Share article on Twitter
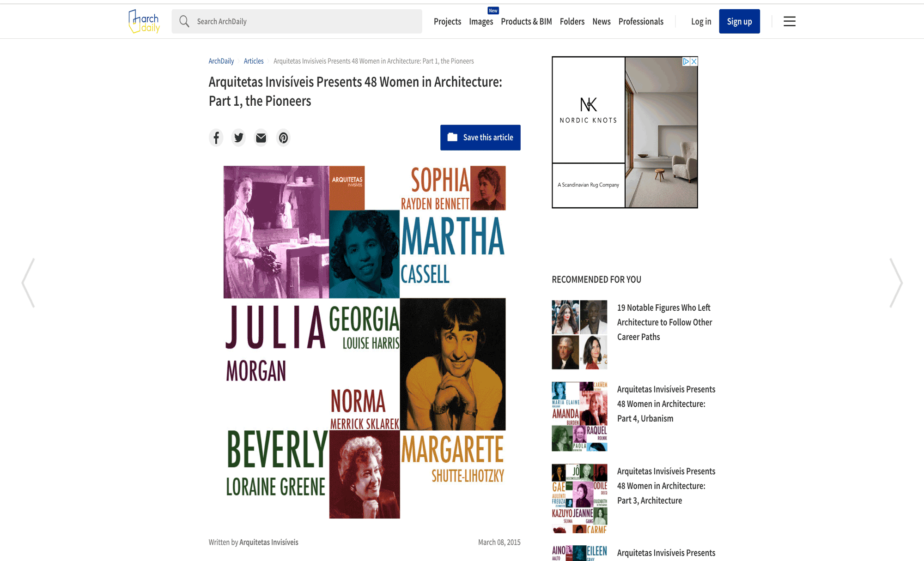The width and height of the screenshot is (924, 561). click(x=238, y=138)
